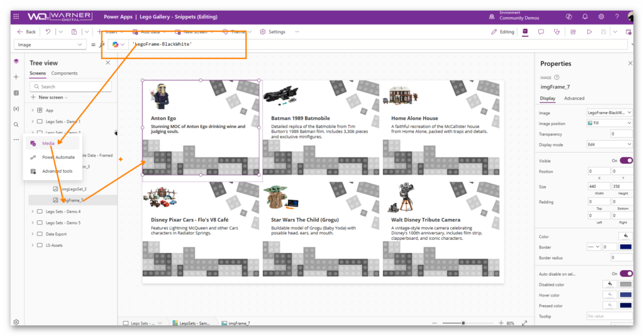The width and height of the screenshot is (644, 336).
Task: Expand Lego Sets - Demo 4 node
Action: [33, 212]
